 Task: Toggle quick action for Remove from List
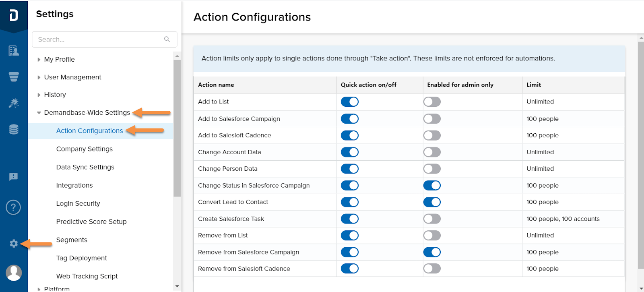[x=350, y=235]
